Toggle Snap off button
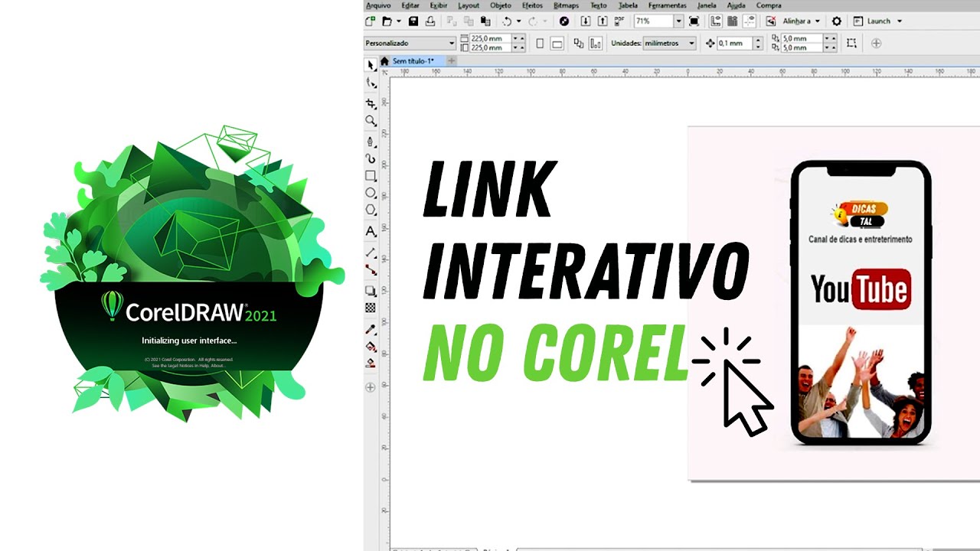Screen dimensions: 980x551 pyautogui.click(x=771, y=21)
